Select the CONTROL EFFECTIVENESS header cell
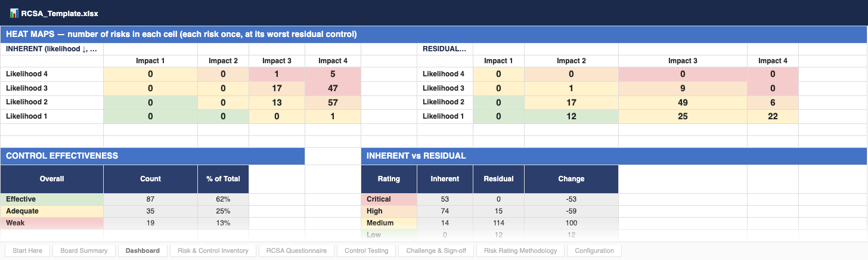Screen dimensions: 868x260 pos(153,156)
